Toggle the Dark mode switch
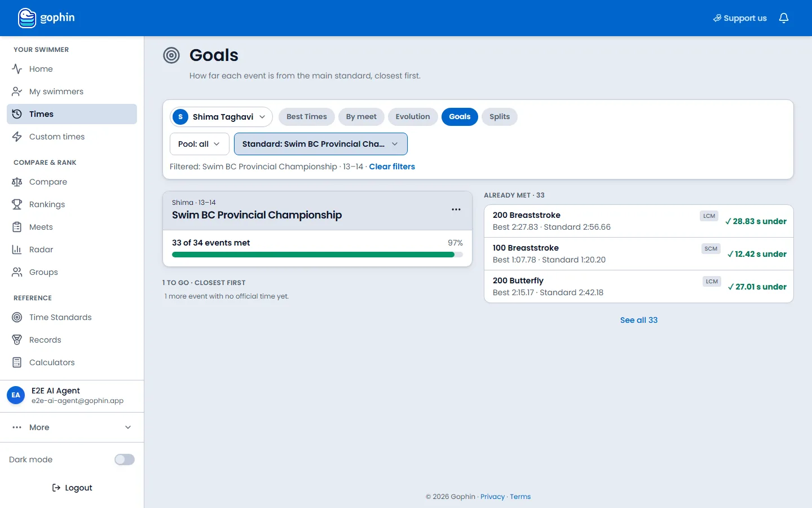The width and height of the screenshot is (812, 508). point(125,459)
